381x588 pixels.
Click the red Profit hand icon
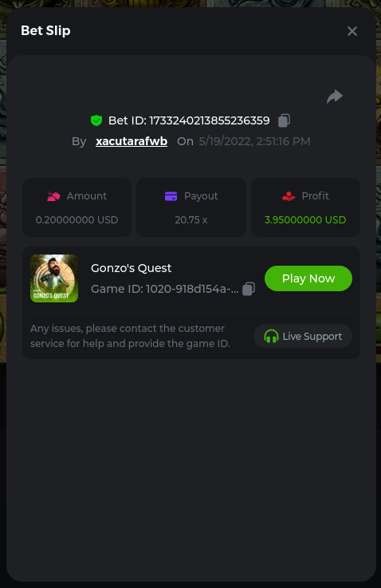[x=289, y=196]
